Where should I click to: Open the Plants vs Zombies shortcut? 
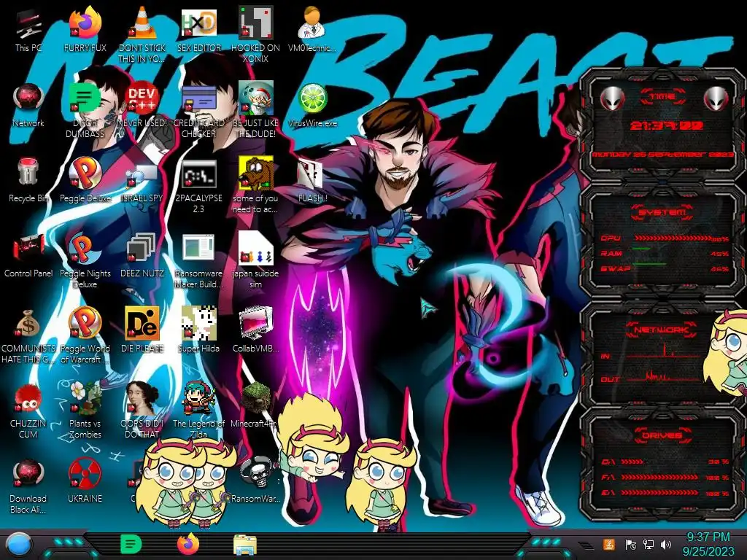[85, 398]
